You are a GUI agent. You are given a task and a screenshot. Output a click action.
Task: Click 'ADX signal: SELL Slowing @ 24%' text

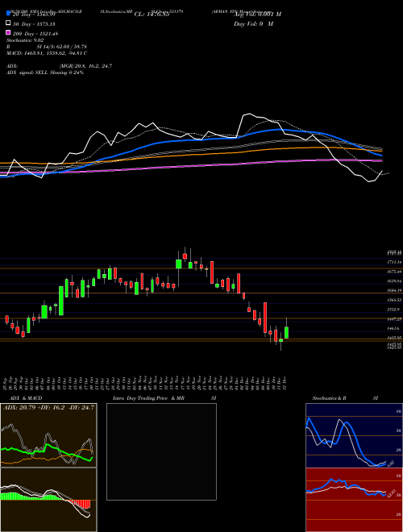pos(45,73)
